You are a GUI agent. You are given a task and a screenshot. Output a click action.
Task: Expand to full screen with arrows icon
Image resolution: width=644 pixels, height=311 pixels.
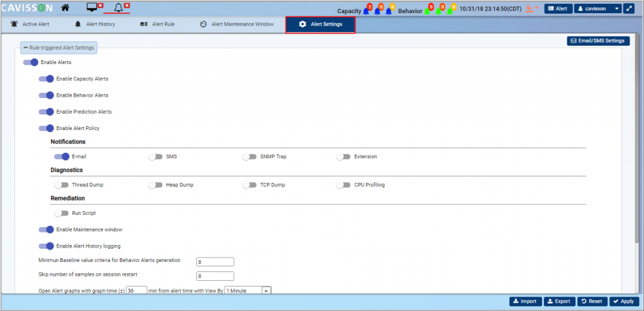[629, 9]
